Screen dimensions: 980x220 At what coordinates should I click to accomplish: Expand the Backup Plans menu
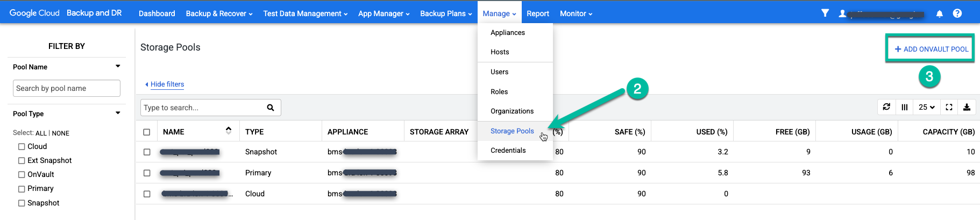(x=445, y=13)
